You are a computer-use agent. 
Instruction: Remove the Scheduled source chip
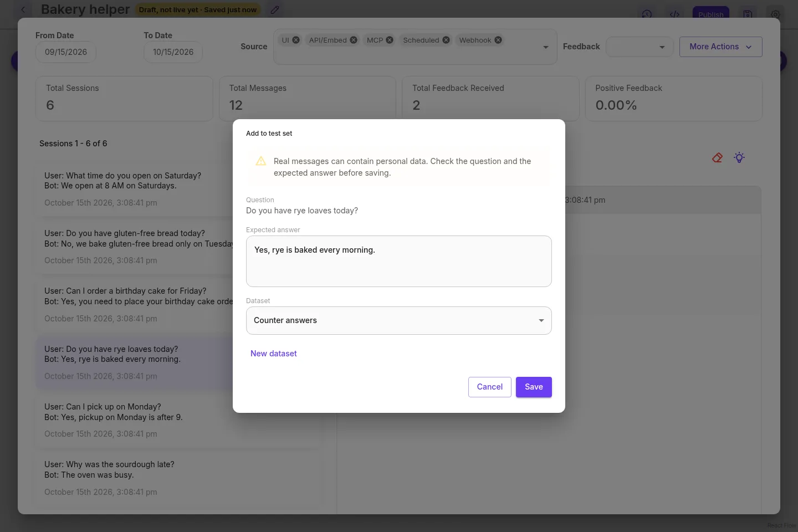pyautogui.click(x=446, y=40)
